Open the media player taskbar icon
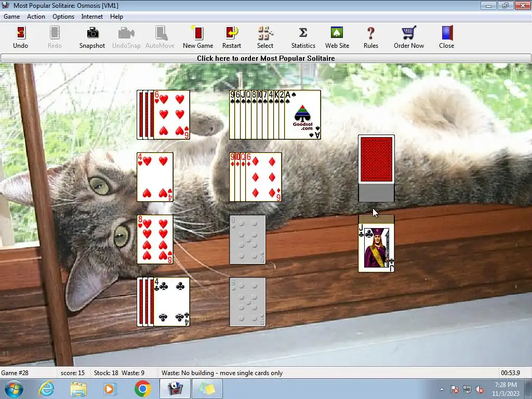This screenshot has width=532, height=399. tap(110, 389)
